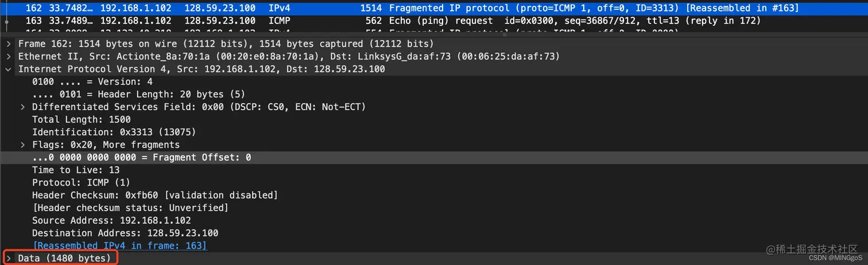Open the Reassembled IPv4 in frame 163 link
868x265 pixels.
pos(120,245)
